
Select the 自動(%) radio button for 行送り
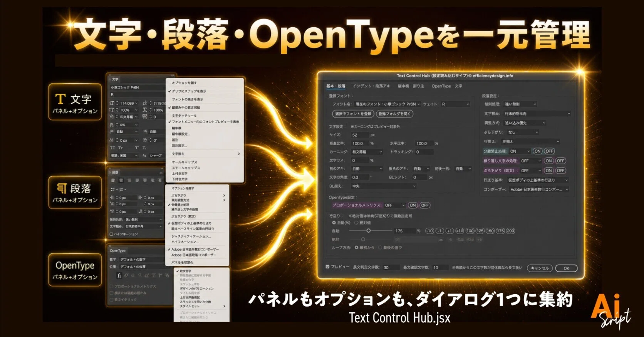[334, 223]
